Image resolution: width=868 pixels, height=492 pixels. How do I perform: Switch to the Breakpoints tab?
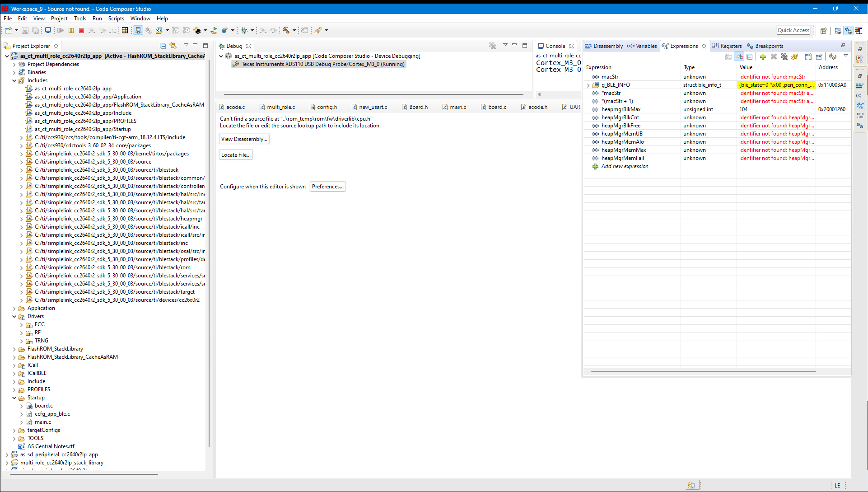(x=765, y=46)
